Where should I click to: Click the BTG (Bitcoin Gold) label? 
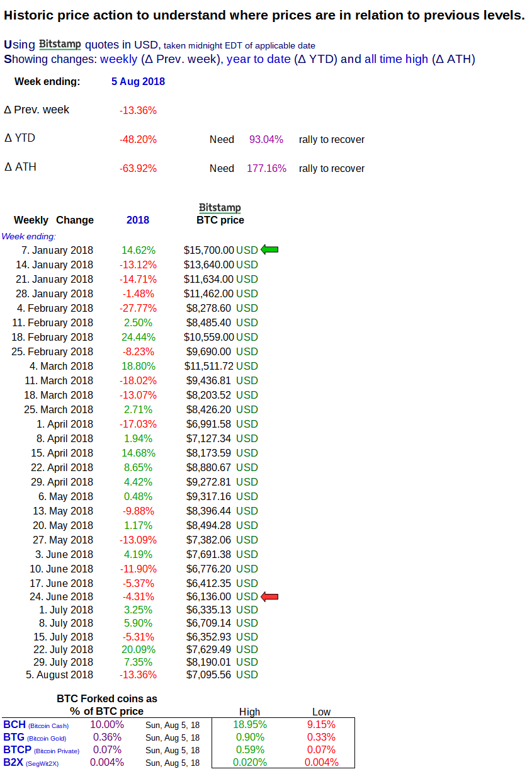pos(35,737)
